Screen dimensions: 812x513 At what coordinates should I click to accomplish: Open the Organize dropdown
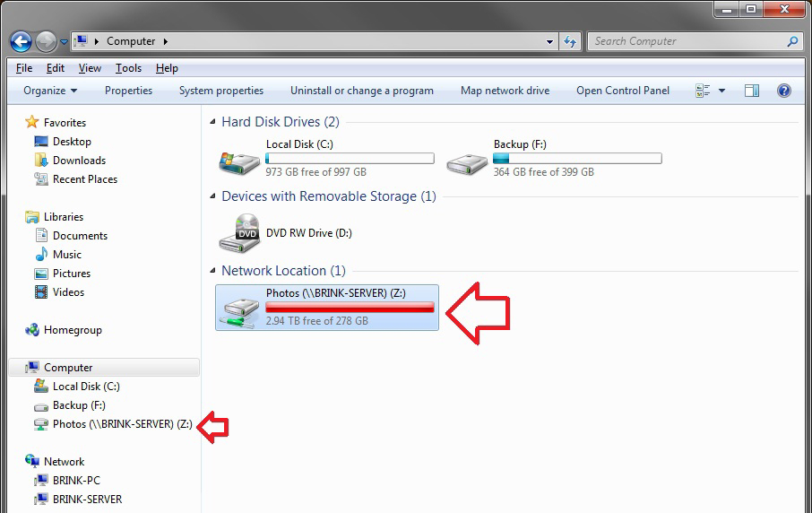pyautogui.click(x=50, y=91)
